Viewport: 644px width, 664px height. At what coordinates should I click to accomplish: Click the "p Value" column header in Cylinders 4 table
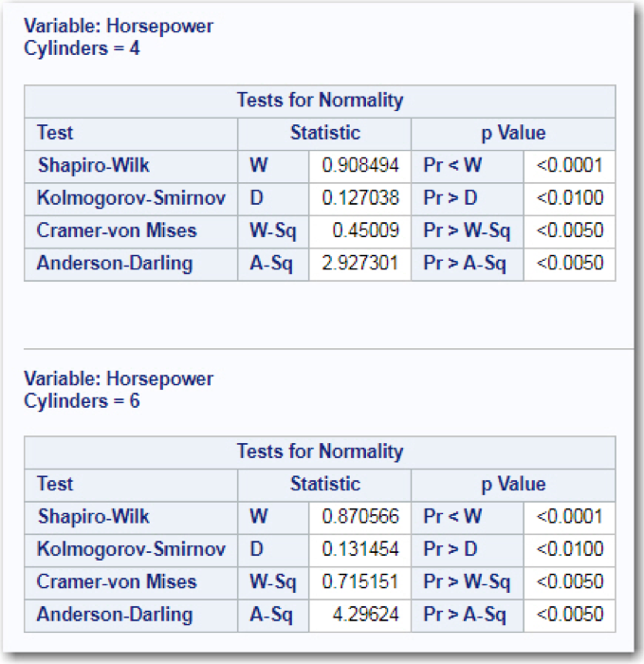513,133
